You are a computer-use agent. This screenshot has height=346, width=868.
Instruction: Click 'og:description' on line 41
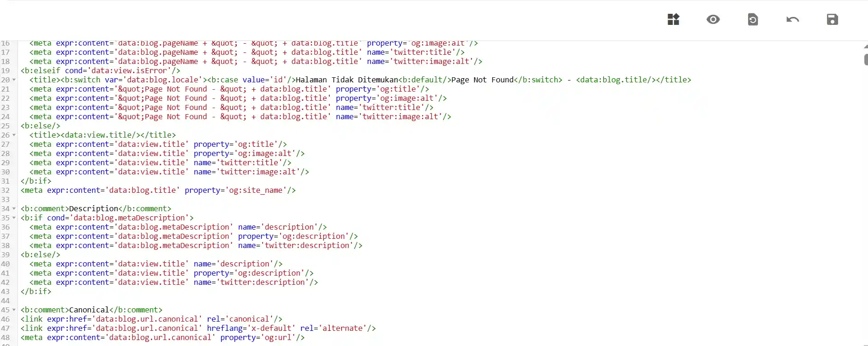click(x=269, y=273)
